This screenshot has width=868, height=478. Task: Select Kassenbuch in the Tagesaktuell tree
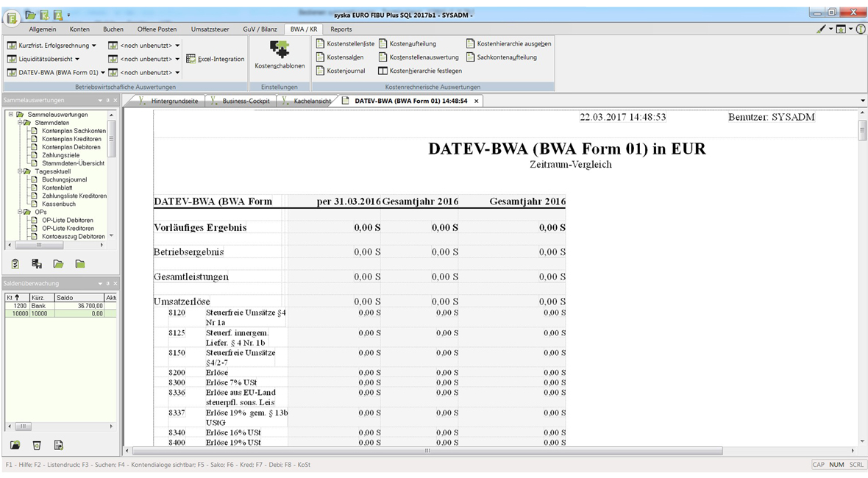[x=58, y=204]
